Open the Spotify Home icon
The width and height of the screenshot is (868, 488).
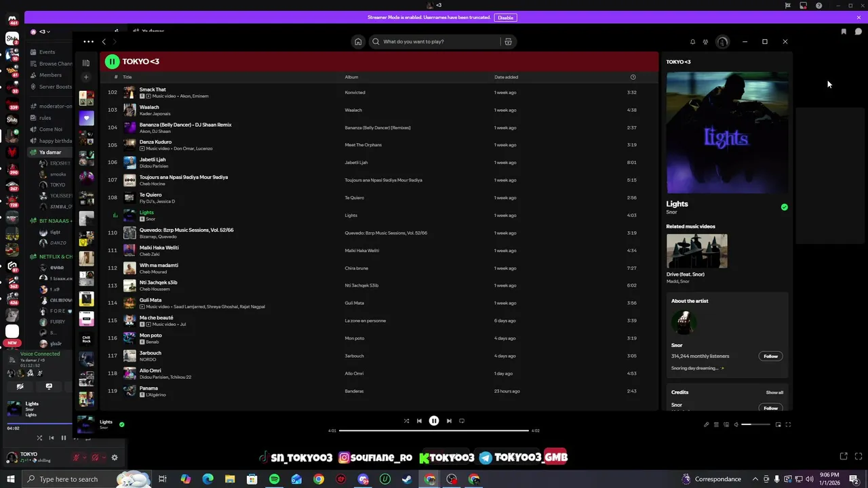point(358,42)
